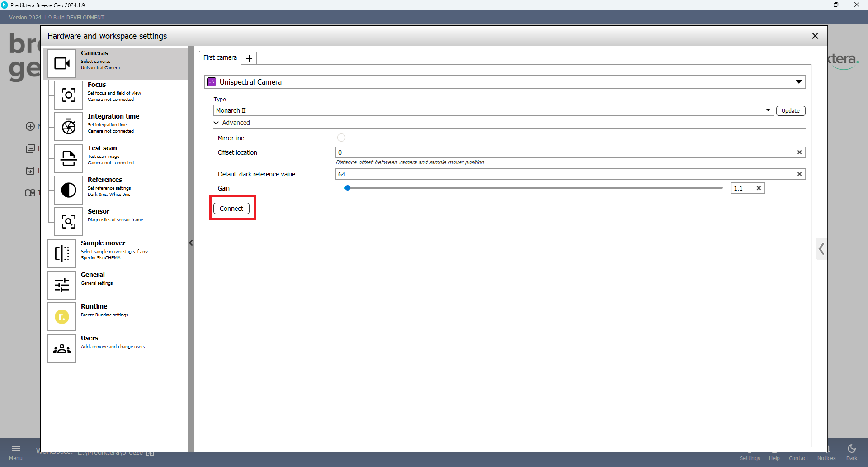This screenshot has width=868, height=467.
Task: Select the Focus settings icon
Action: point(69,95)
